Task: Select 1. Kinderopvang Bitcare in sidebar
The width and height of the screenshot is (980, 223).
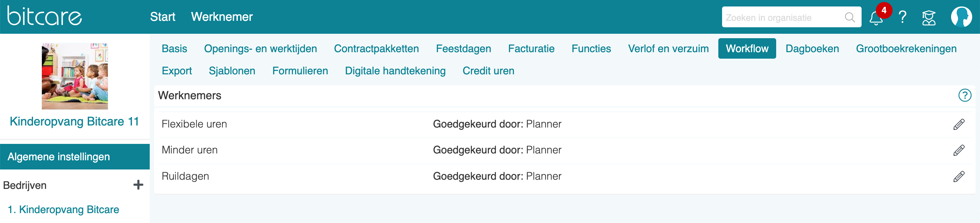Action: [63, 209]
